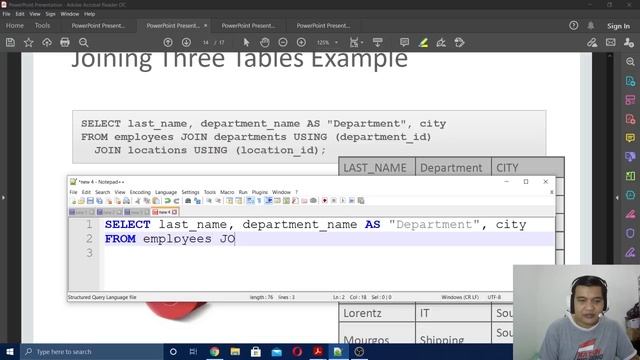Image resolution: width=640 pixels, height=360 pixels.
Task: Click 'Windows (CR LF)' in status bar
Action: tap(460, 297)
